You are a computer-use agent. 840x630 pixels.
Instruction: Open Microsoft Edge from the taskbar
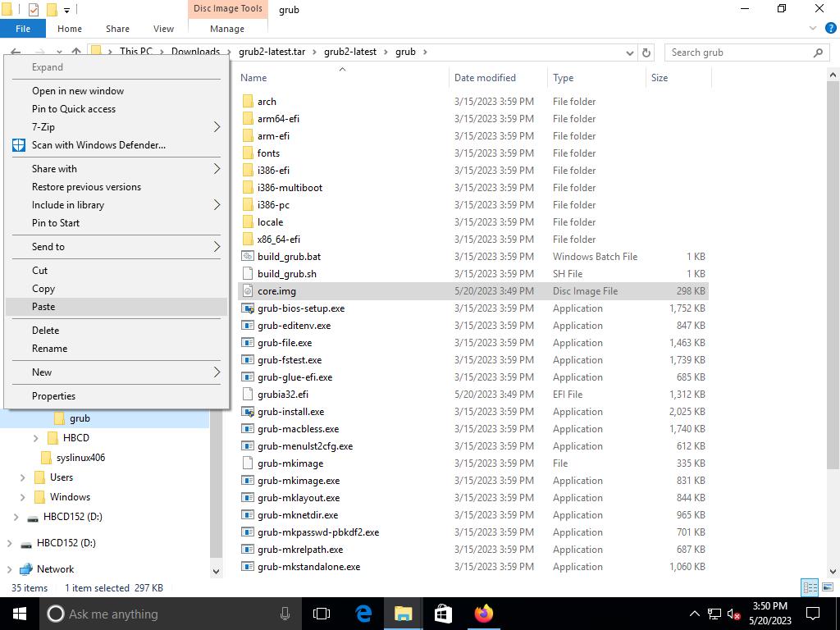tap(363, 614)
